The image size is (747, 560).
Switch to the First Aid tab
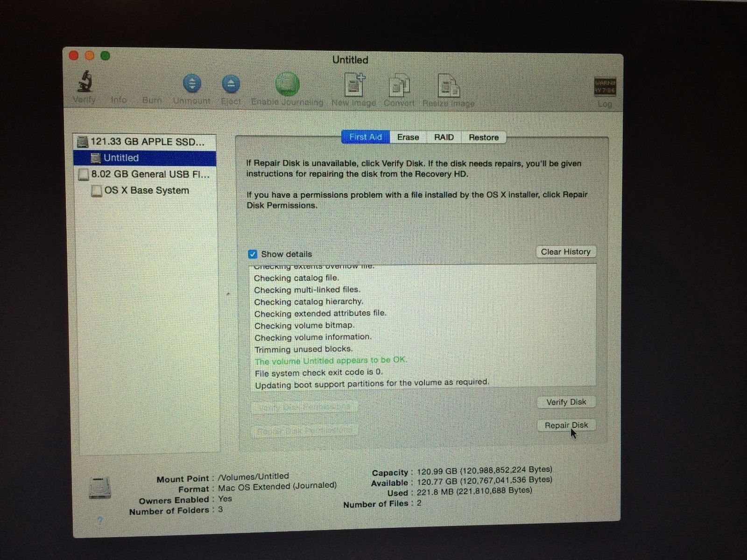(366, 137)
